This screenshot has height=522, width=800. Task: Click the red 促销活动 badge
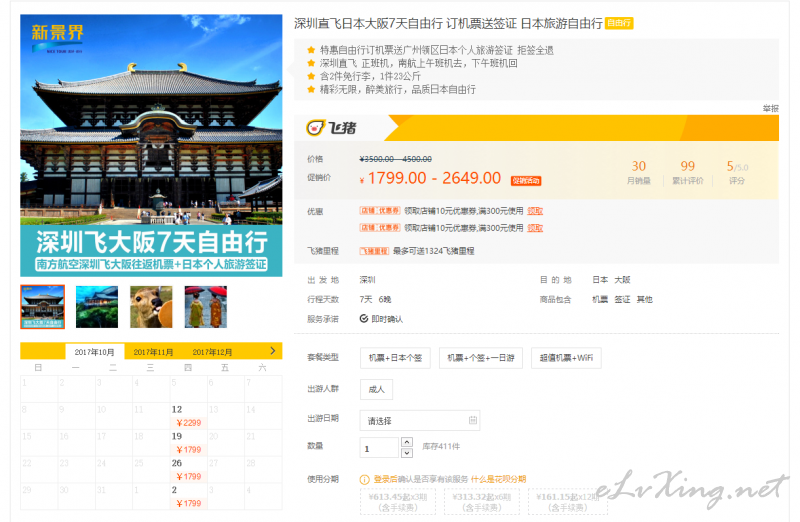(x=526, y=181)
